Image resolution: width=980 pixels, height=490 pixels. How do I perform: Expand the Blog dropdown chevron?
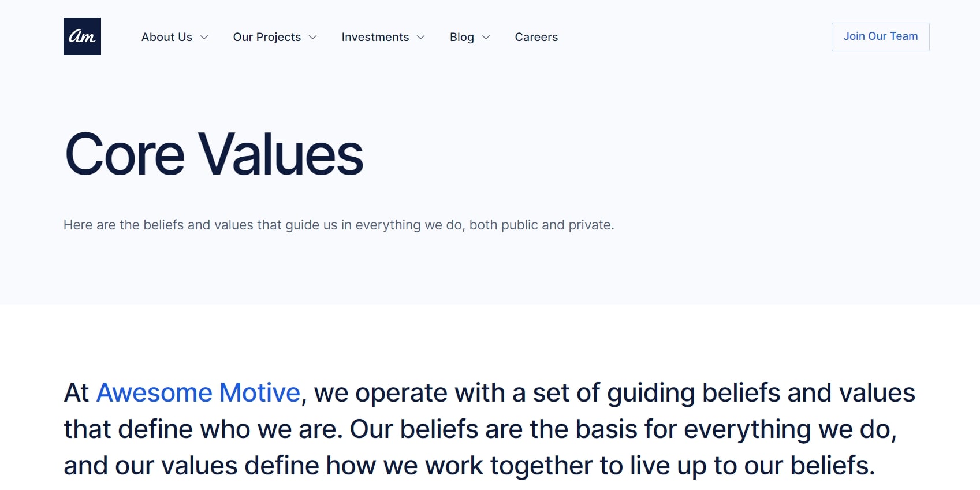[x=486, y=37]
